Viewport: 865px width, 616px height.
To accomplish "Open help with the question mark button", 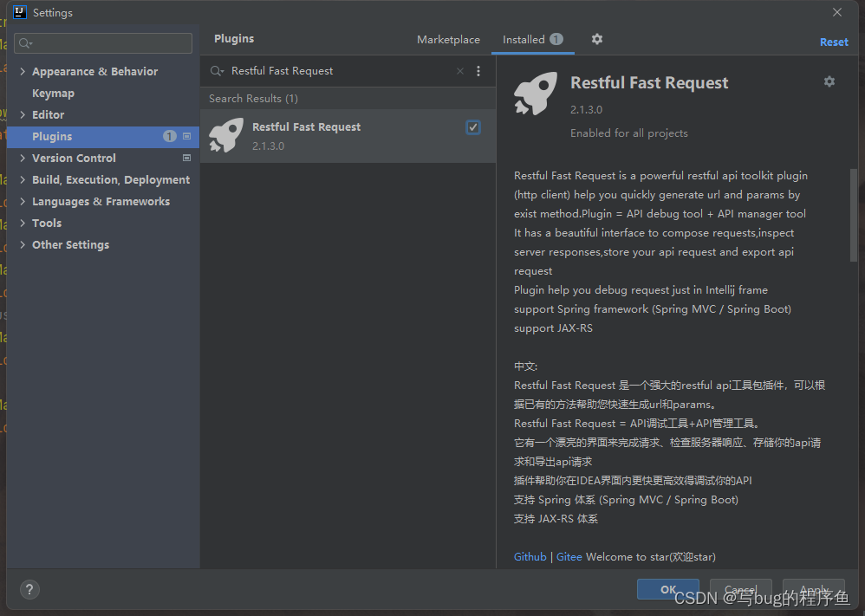I will coord(29,589).
